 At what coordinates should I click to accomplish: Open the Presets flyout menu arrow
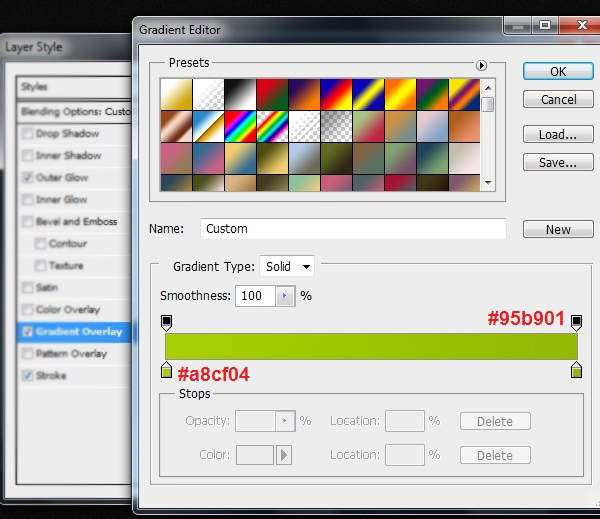[x=481, y=65]
